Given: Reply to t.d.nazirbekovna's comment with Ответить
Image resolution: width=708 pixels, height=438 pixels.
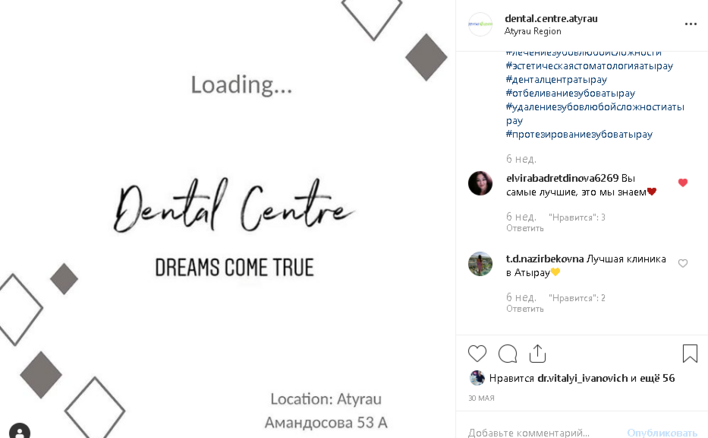Looking at the screenshot, I should pos(525,309).
